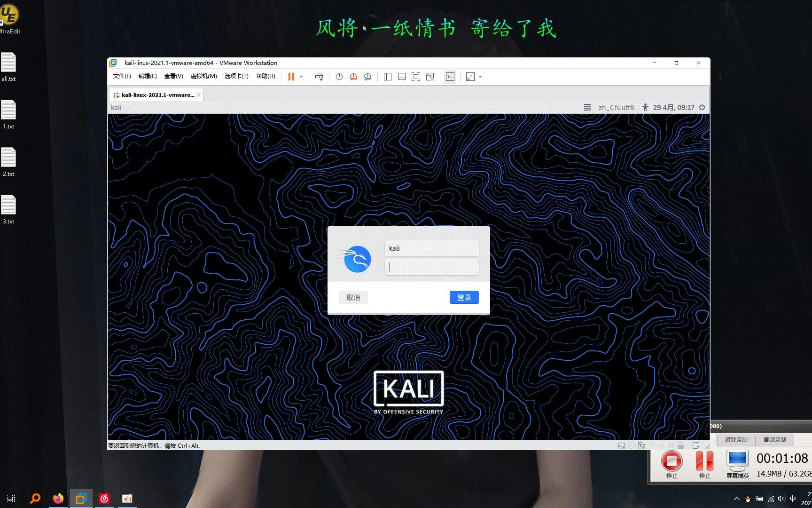Close the kali-linux VM tab
The image size is (812, 508).
coord(199,95)
